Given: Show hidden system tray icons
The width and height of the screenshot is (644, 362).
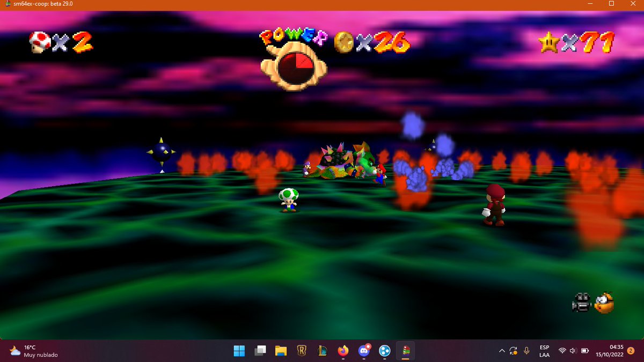Looking at the screenshot, I should 502,351.
